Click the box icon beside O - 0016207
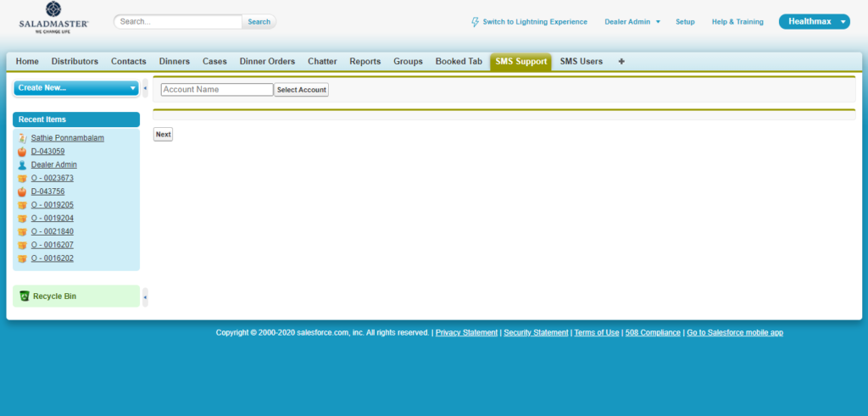Viewport: 868px width, 416px height. click(22, 245)
